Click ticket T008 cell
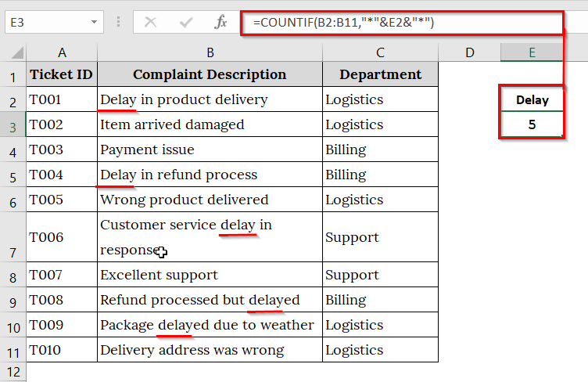The height and width of the screenshot is (382, 588). [62, 300]
